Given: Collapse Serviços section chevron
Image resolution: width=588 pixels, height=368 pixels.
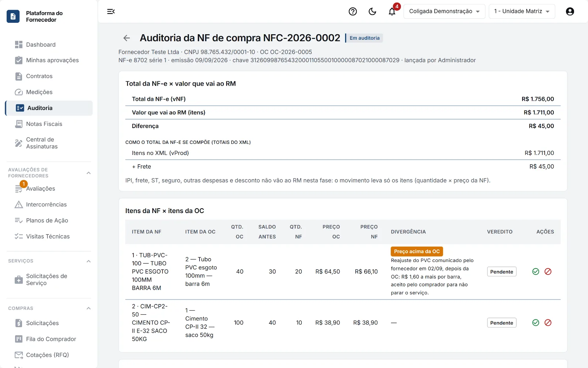Looking at the screenshot, I should 89,261.
